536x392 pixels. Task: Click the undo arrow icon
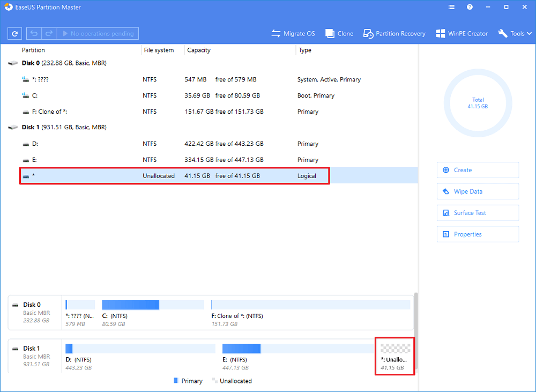[x=34, y=34]
